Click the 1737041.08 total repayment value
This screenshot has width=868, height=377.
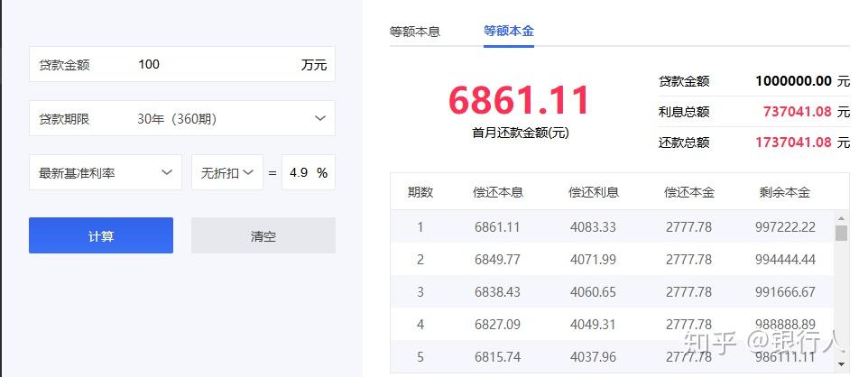coord(793,143)
